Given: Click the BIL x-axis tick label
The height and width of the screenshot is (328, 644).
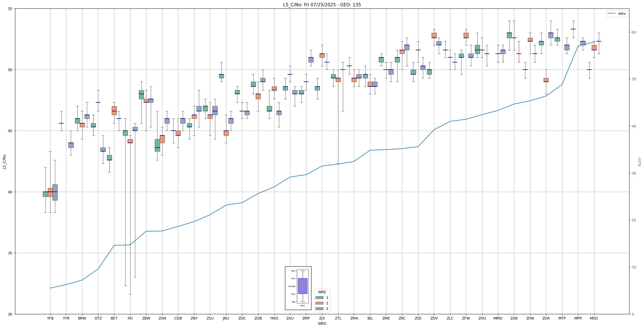Looking at the screenshot, I should (x=370, y=318).
